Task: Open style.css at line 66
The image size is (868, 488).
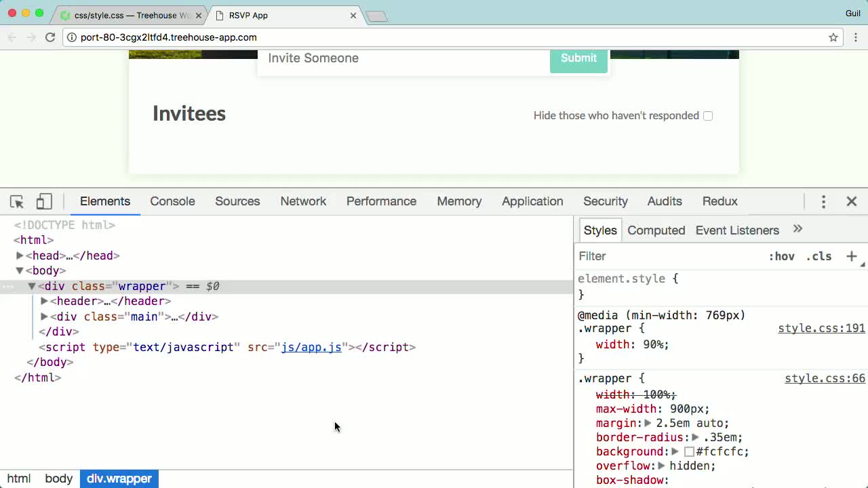Action: click(825, 378)
